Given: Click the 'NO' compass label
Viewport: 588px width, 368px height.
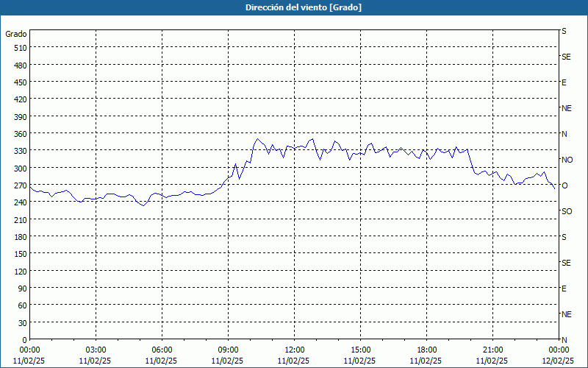Looking at the screenshot, I should (567, 160).
